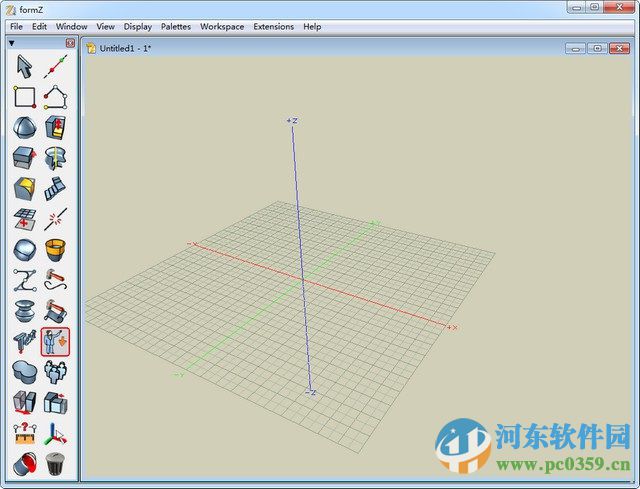Activate the XYZ reference axis tool
The image size is (640, 489).
pos(56,433)
